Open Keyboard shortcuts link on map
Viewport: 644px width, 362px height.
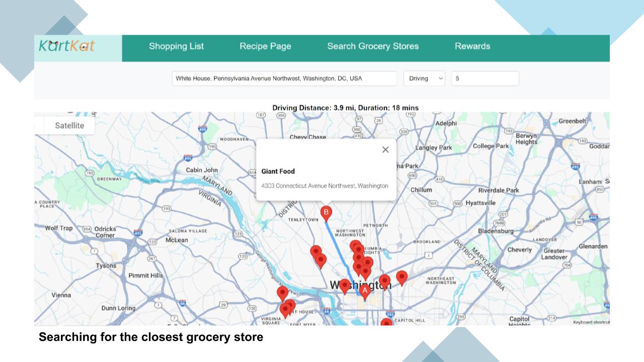pyautogui.click(x=591, y=322)
